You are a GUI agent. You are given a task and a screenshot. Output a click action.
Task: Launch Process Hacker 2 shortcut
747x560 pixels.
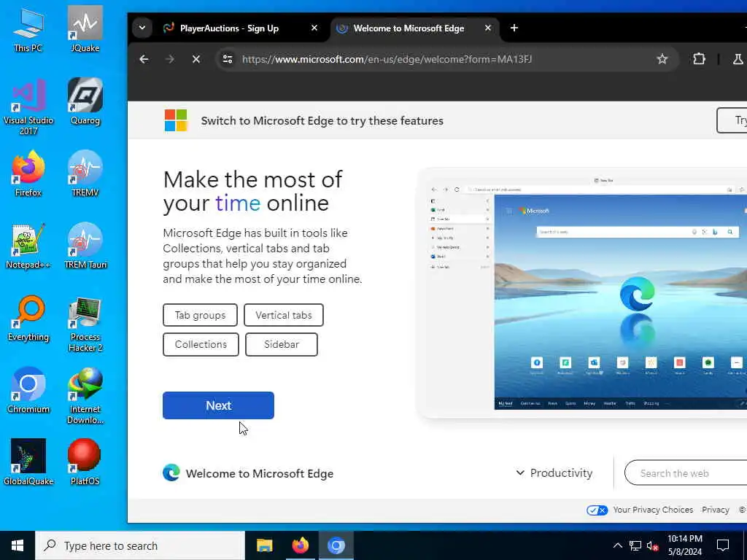pos(85,324)
